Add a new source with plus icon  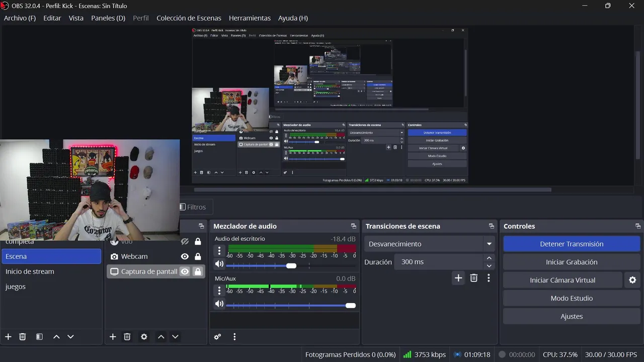tap(113, 337)
